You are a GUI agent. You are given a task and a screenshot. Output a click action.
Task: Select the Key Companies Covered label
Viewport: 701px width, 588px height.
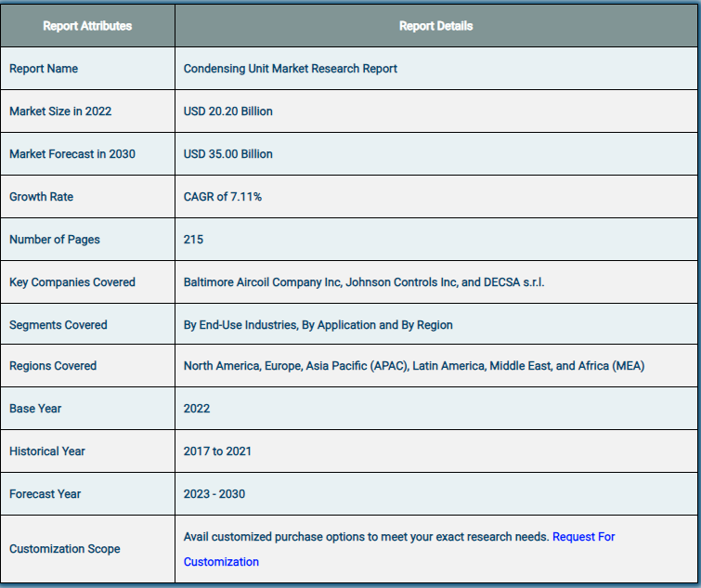(x=72, y=282)
